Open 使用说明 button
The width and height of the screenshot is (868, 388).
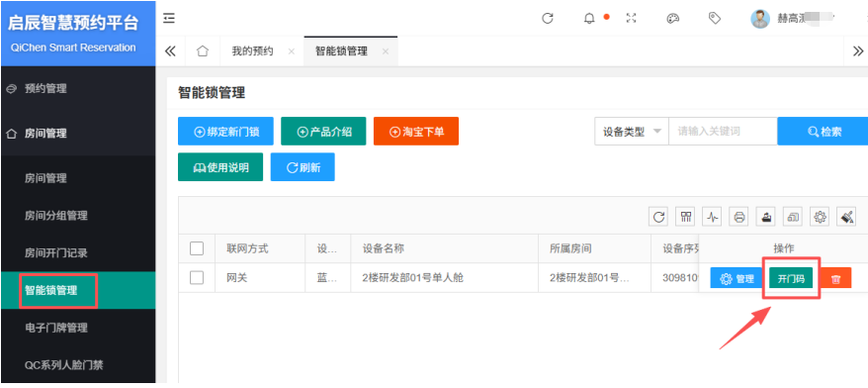[x=220, y=167]
